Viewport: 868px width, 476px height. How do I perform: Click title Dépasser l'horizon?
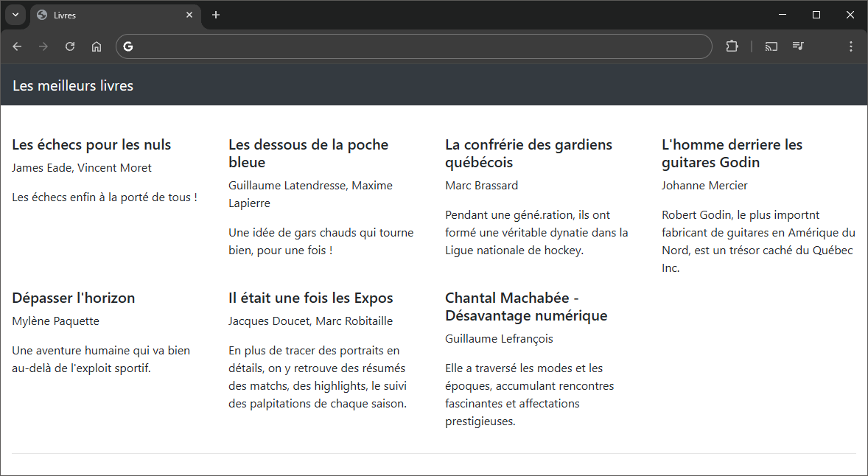73,298
